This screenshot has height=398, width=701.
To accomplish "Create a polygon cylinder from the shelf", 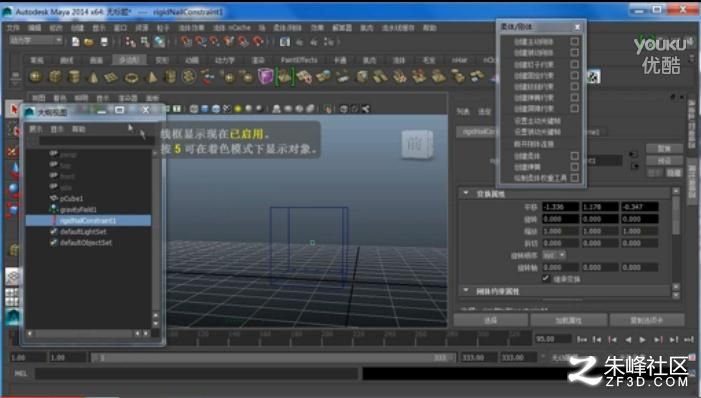I will click(x=74, y=76).
